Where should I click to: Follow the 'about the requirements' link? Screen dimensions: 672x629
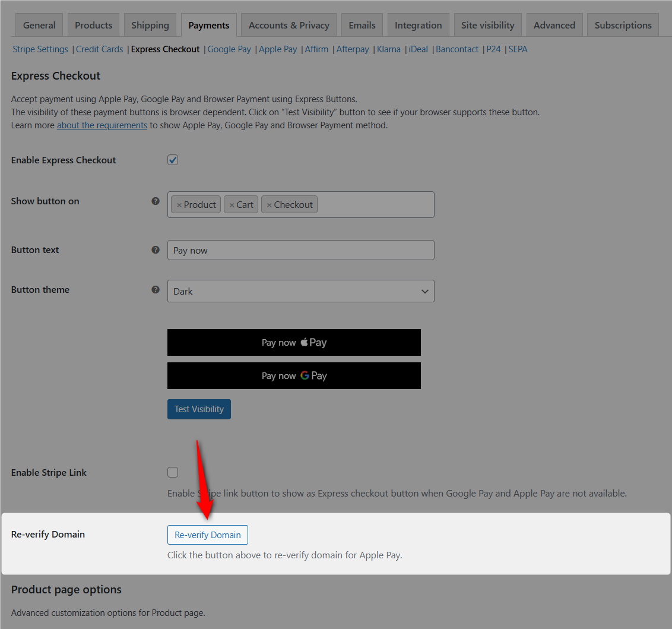pos(102,125)
